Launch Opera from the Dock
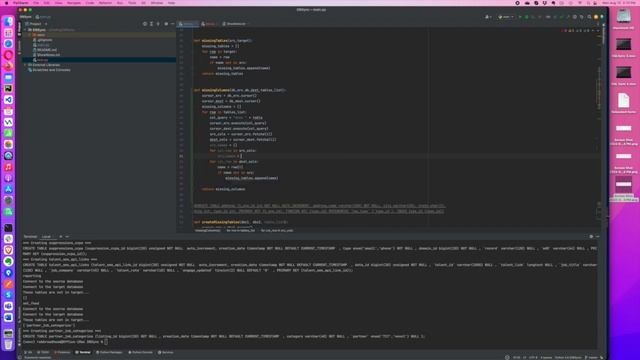Screen dimensions: 640x360 8,55
